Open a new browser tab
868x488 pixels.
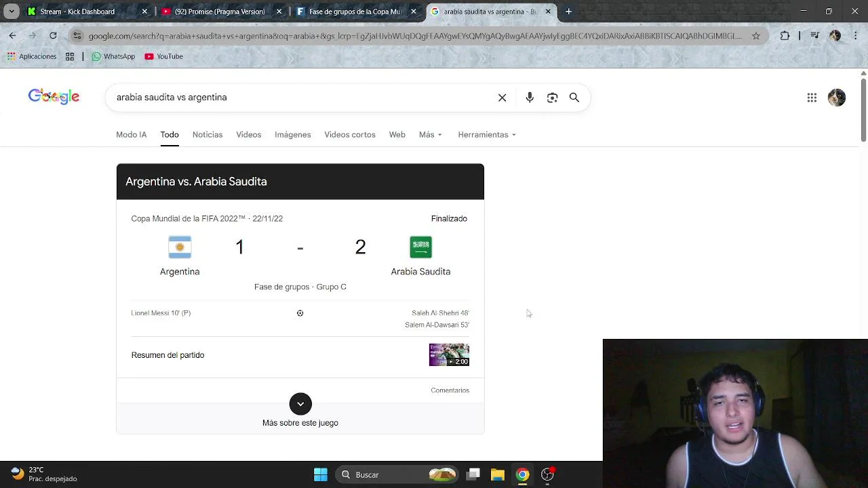(x=568, y=12)
